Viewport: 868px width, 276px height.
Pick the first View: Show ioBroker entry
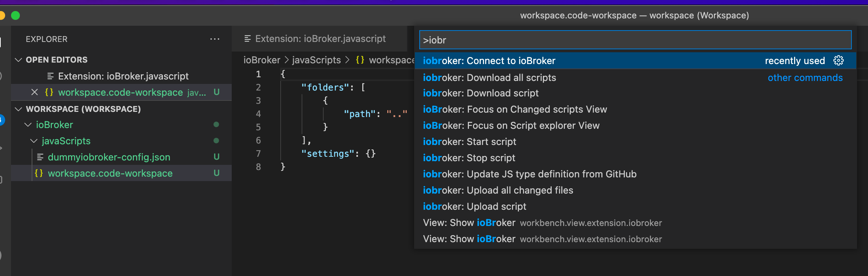635,223
